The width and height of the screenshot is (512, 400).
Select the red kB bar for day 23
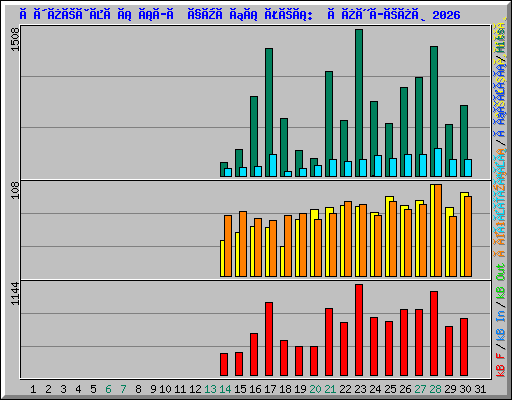click(359, 330)
